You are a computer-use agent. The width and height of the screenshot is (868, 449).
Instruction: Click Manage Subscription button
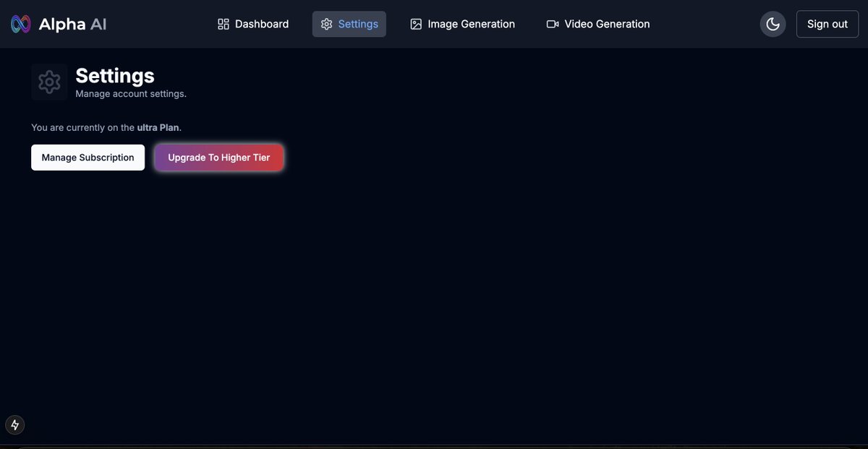pos(88,158)
